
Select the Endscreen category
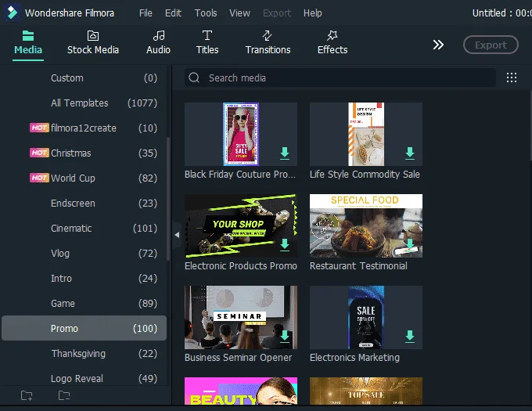tap(84, 204)
